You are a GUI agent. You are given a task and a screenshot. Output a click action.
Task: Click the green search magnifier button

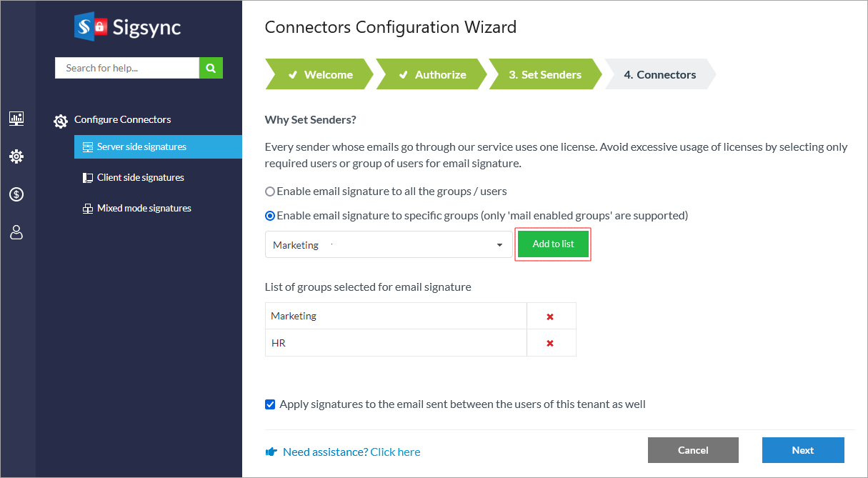211,68
